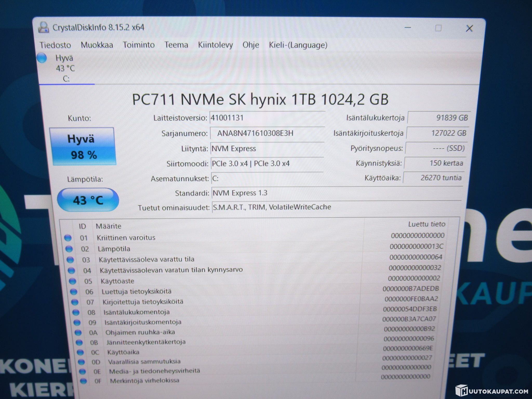Image resolution: width=532 pixels, height=399 pixels.
Task: Click the Käynnistyksiä value 150 kertaa
Action: 435,163
